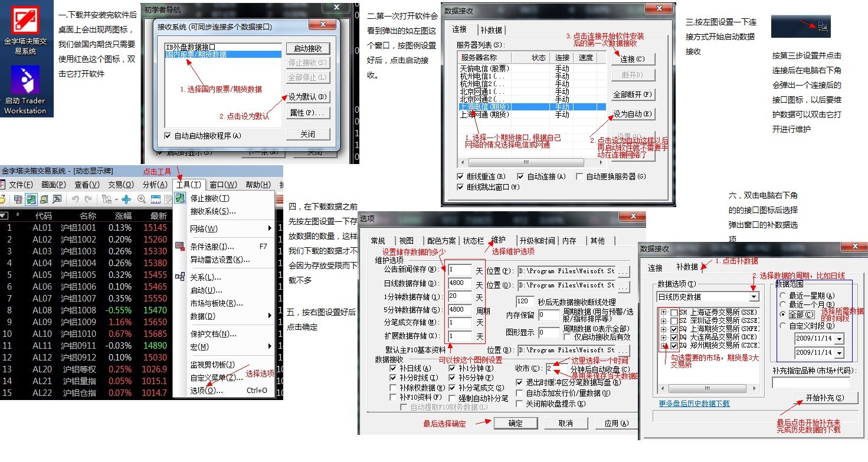Toggle 补日线 checkbox in 选项 dialog
The height and width of the screenshot is (462, 868).
coord(394,368)
